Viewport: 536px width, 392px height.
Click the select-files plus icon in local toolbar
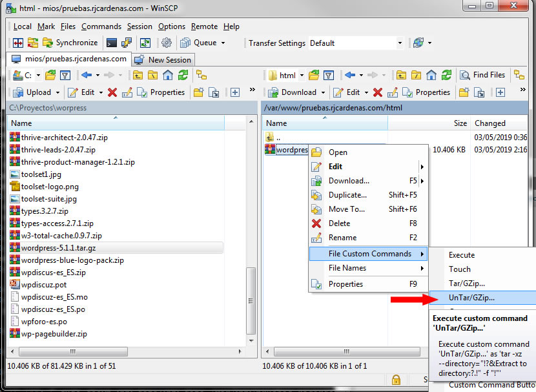tap(235, 92)
